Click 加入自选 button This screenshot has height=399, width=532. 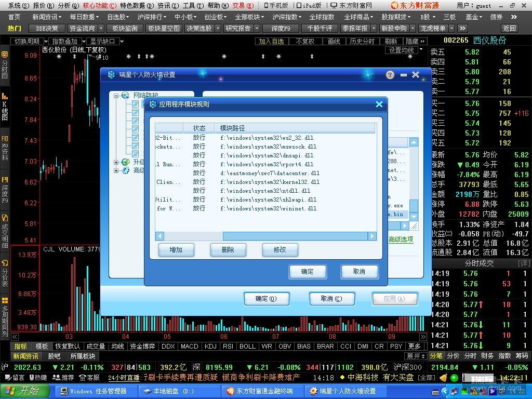coord(271,42)
